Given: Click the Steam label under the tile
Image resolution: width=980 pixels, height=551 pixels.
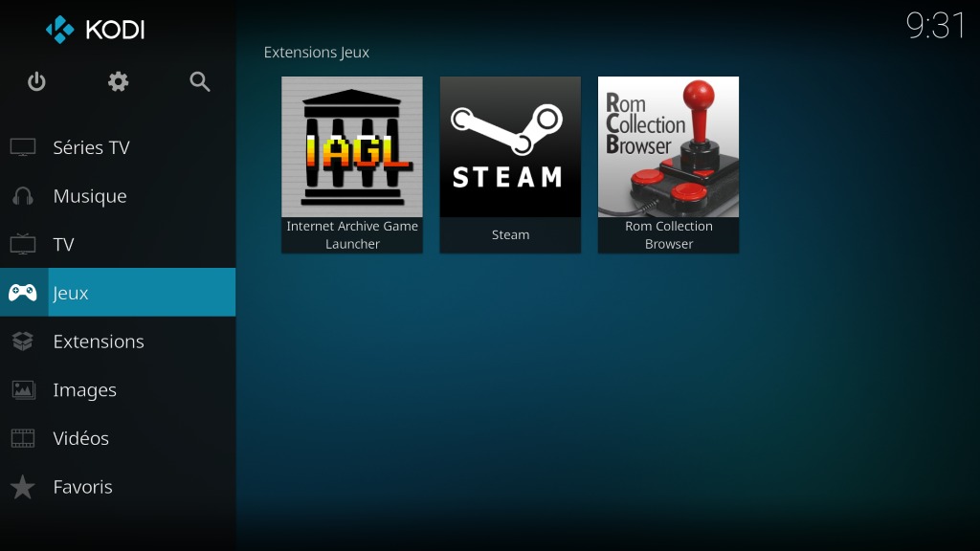Looking at the screenshot, I should (x=510, y=235).
